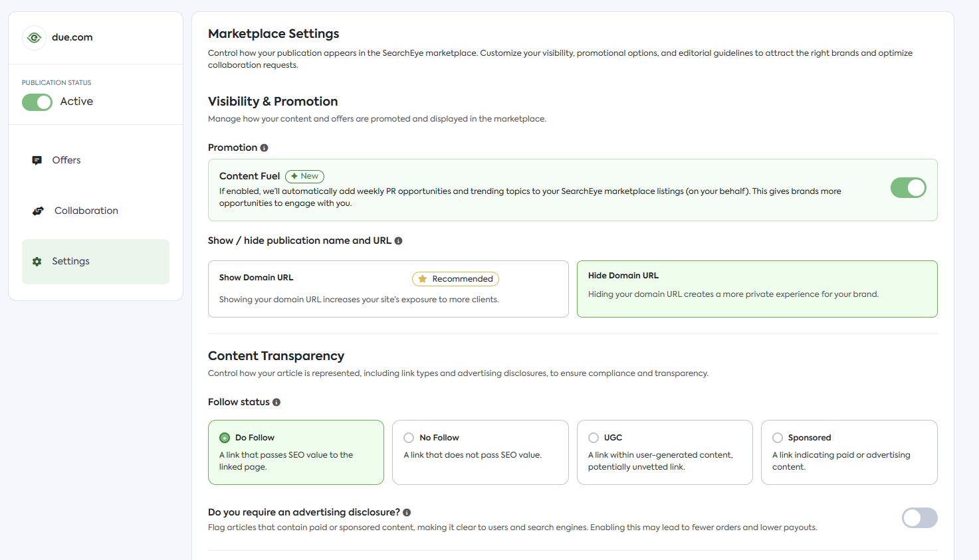Open the Promotion info tooltip icon
The image size is (979, 560).
[x=264, y=148]
